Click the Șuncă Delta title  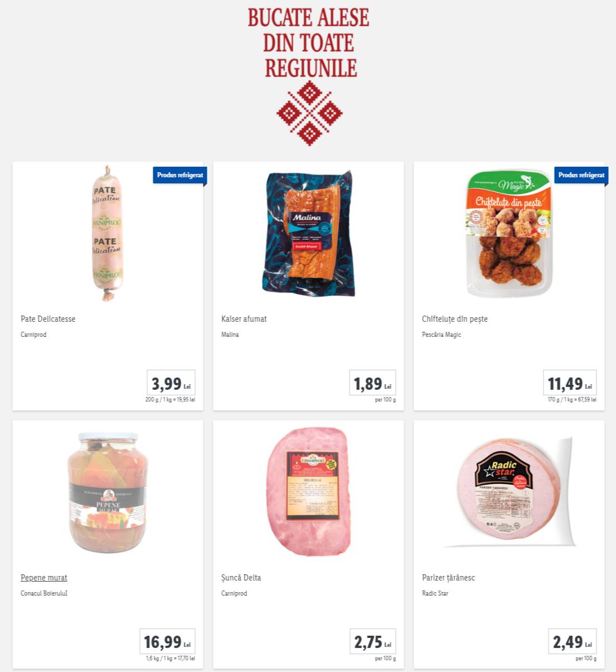pyautogui.click(x=241, y=578)
